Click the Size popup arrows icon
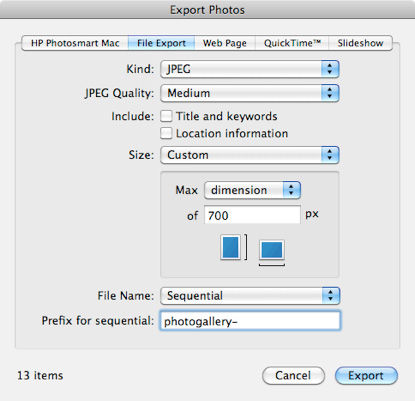This screenshot has width=415, height=401. tap(330, 155)
